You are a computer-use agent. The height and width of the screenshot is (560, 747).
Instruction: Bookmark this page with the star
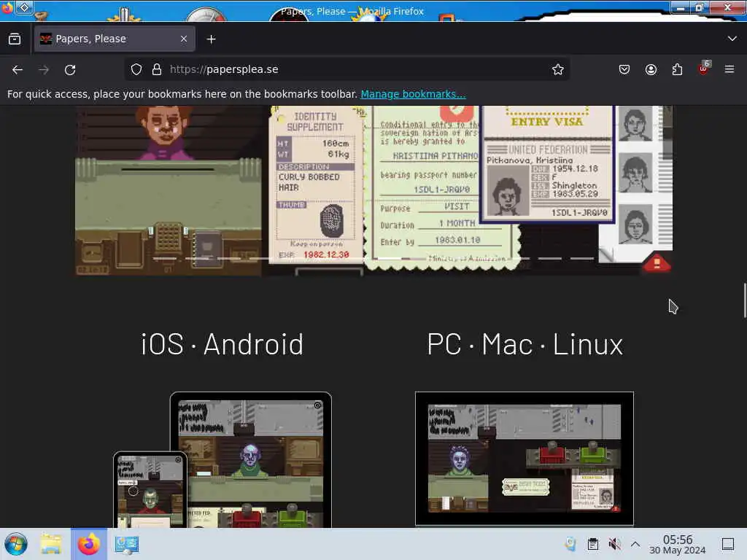click(x=558, y=69)
